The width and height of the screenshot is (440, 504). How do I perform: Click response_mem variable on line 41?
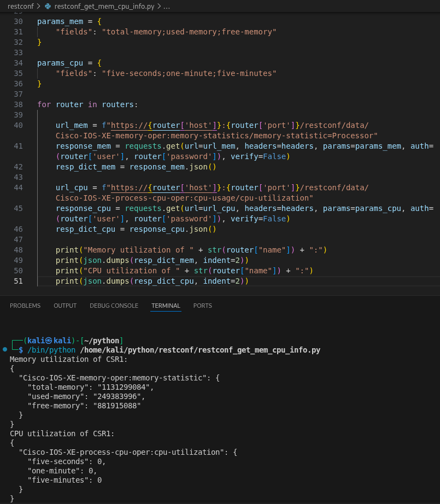click(83, 146)
